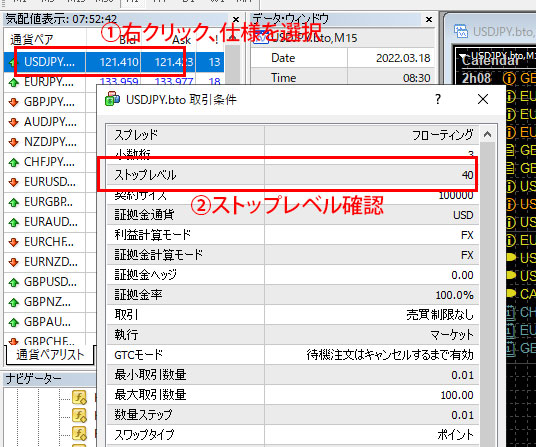Click the red down arrow beside AUDJPY
The width and height of the screenshot is (536, 447).
(x=14, y=122)
